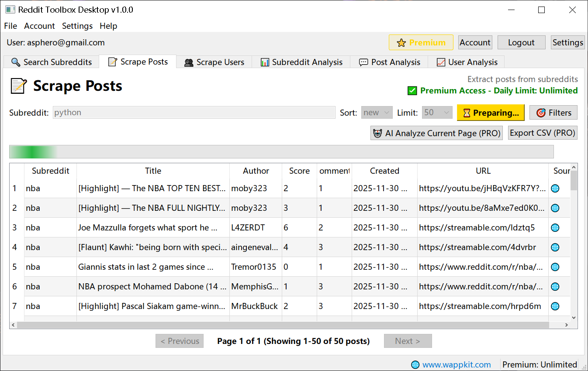
Task: Switch to Scrape Users tab
Action: (x=214, y=62)
